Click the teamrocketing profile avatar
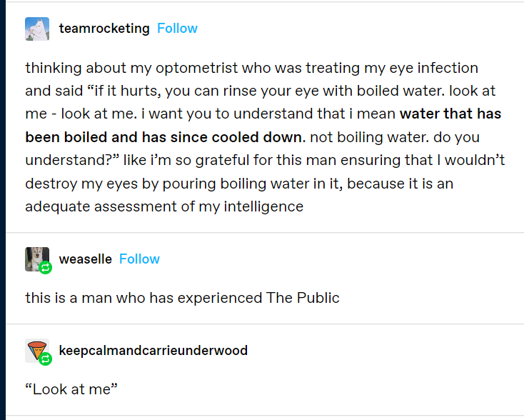This screenshot has height=420, width=524. click(x=37, y=29)
